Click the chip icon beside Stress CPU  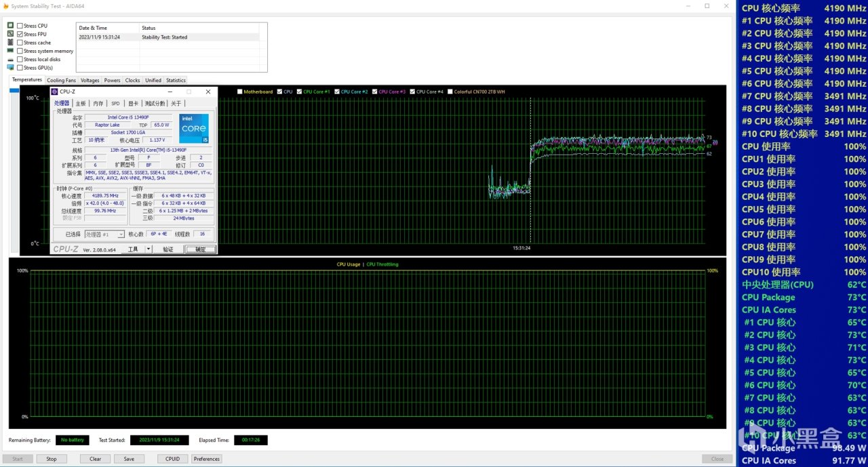click(10, 26)
